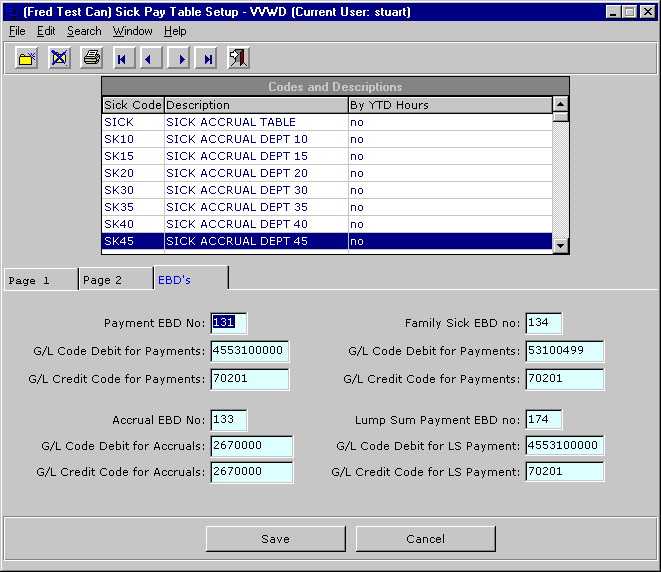Open the Search menu
This screenshot has width=661, height=572.
84,31
